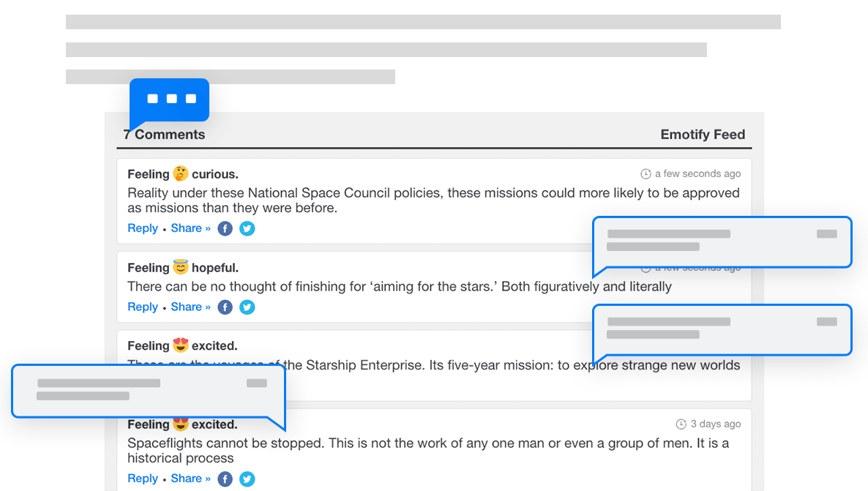The height and width of the screenshot is (491, 868).
Task: Share the curious comment on Facebook
Action: click(225, 228)
